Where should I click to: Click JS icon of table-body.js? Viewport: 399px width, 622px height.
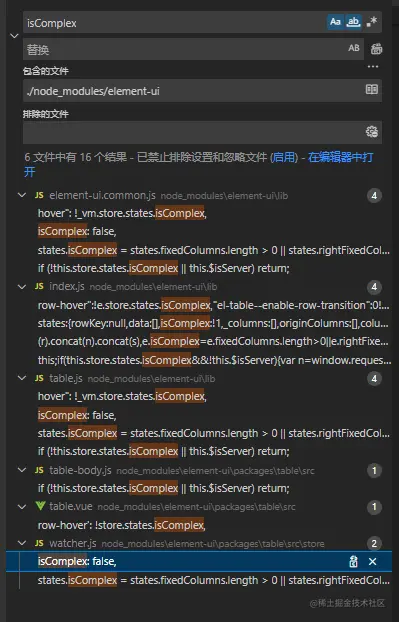pos(39,470)
